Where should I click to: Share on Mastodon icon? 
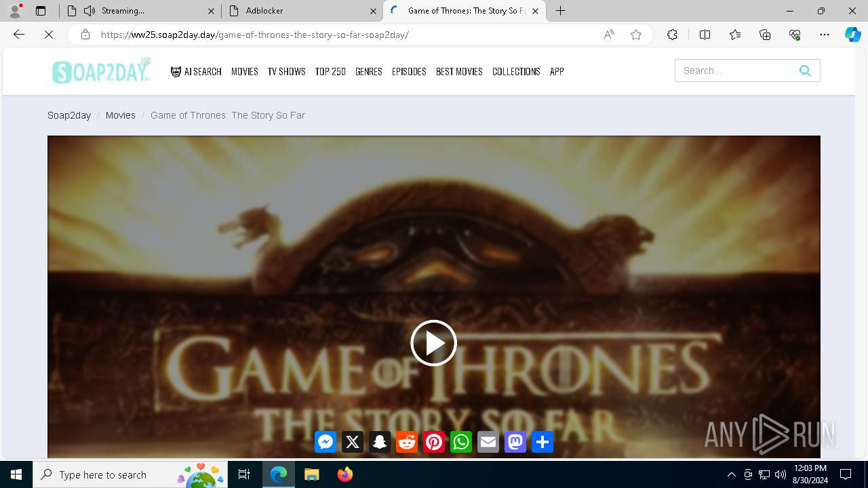[515, 442]
